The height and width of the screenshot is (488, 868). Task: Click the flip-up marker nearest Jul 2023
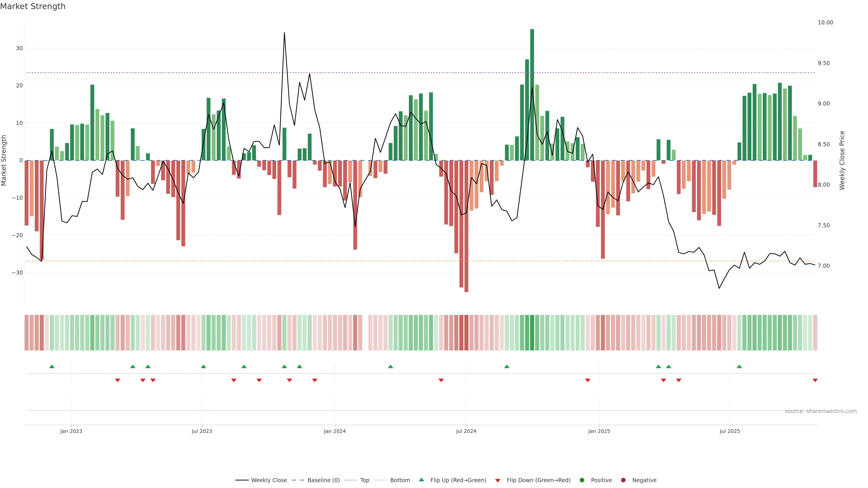203,366
